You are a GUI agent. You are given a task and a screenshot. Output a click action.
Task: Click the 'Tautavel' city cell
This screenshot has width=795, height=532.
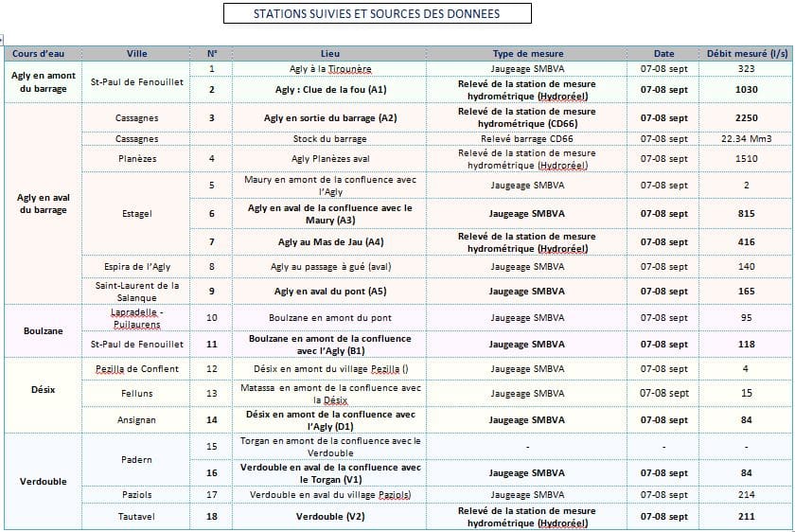137,517
